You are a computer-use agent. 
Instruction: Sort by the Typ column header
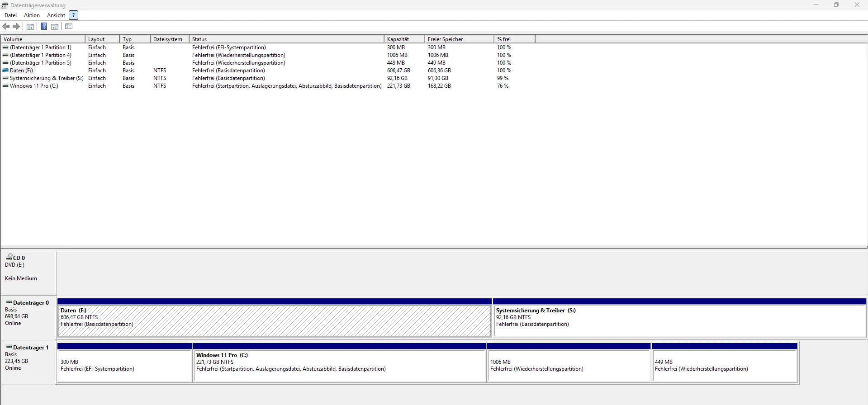[135, 39]
